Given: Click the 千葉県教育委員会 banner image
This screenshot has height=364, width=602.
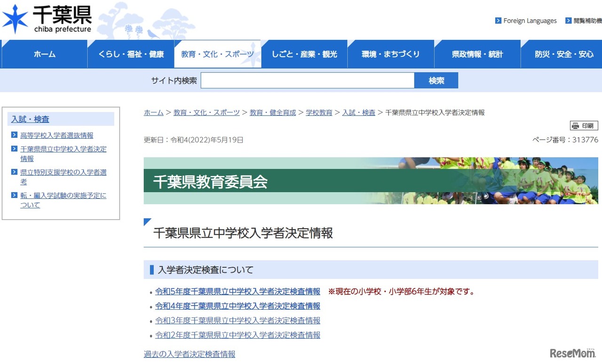Looking at the screenshot, I should (371, 181).
